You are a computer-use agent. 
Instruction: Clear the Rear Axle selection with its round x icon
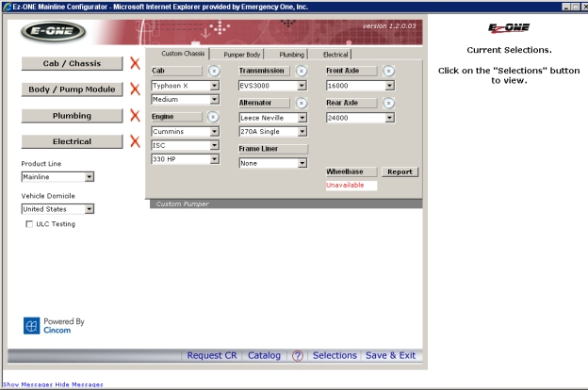click(388, 103)
